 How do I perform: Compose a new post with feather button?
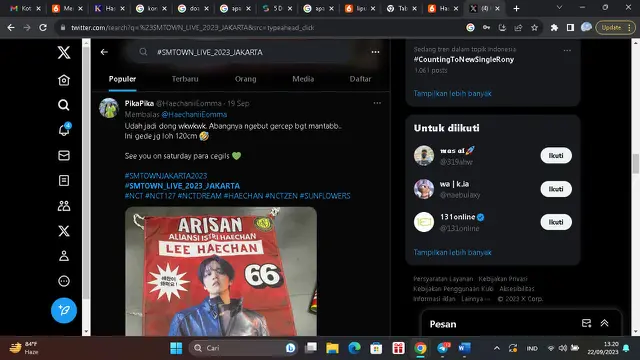[x=64, y=311]
